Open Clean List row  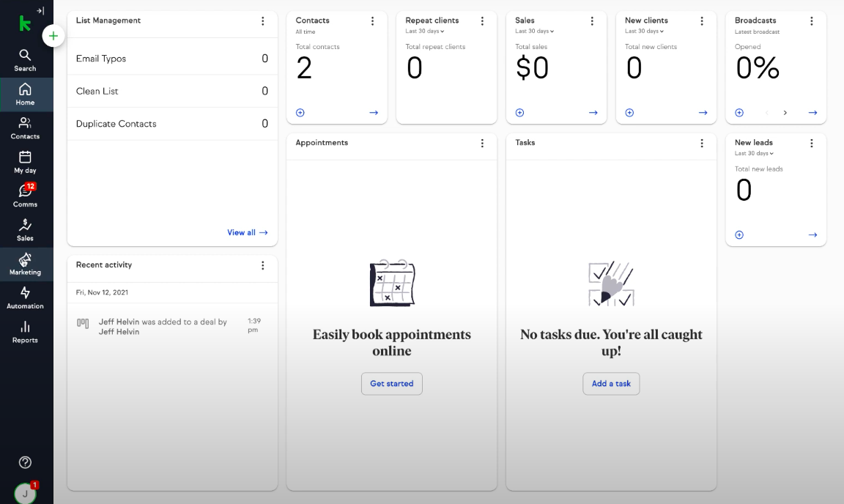click(172, 91)
